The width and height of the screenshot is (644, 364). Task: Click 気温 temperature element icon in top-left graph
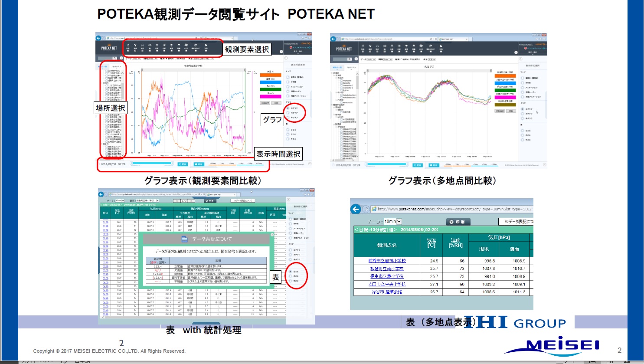point(128,46)
